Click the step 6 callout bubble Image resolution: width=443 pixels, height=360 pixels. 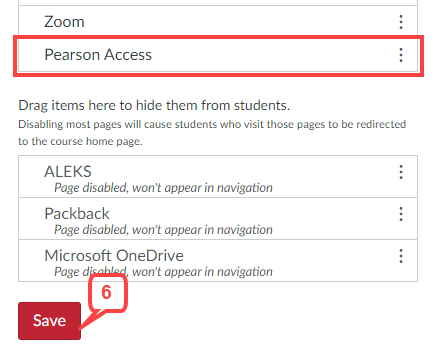point(108,293)
